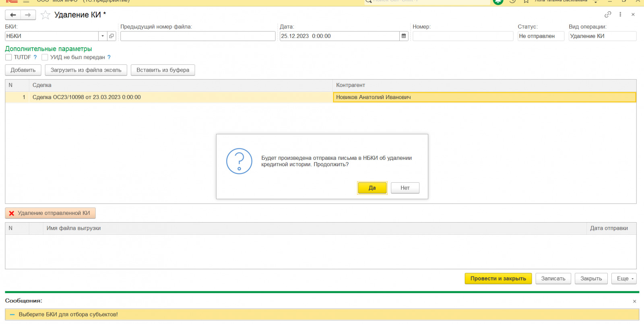Image resolution: width=644 pixels, height=324 pixels.
Task: Enable the TUTDF checkbox
Action: click(8, 57)
